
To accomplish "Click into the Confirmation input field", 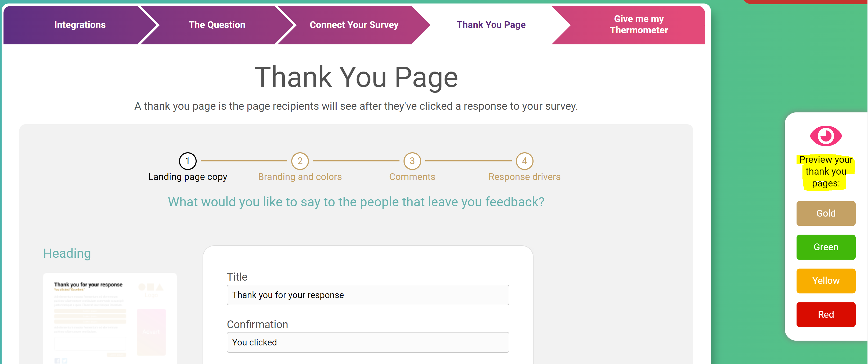I will point(368,342).
